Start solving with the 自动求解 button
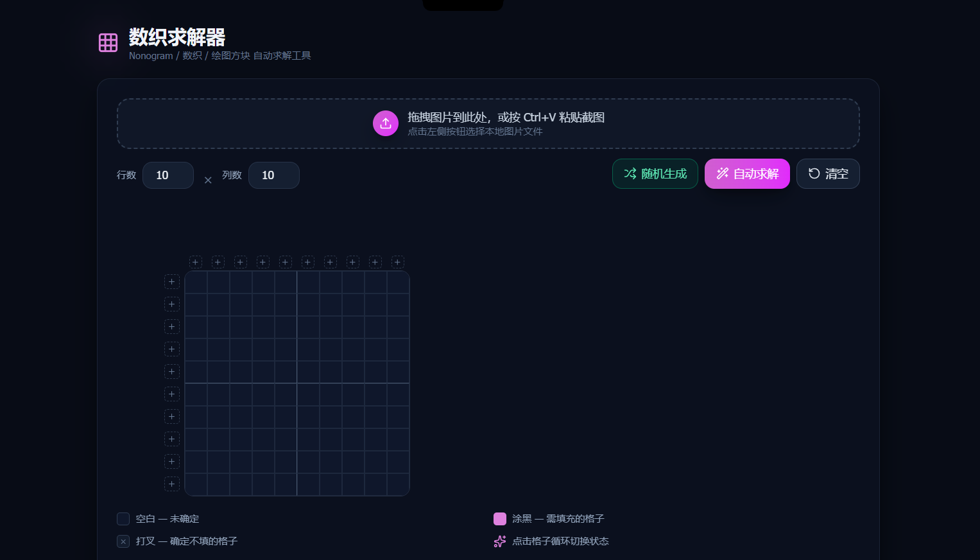Screen dimensions: 980x560 [747, 174]
